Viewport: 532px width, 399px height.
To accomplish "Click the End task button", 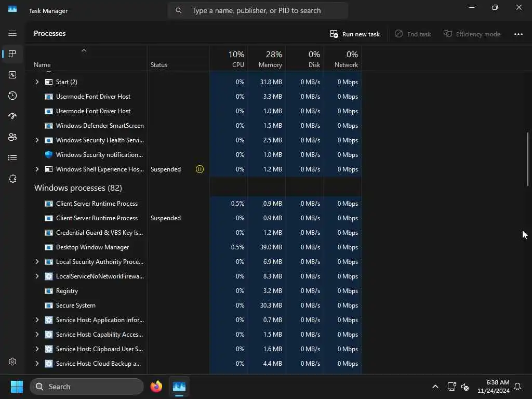I will pyautogui.click(x=413, y=34).
